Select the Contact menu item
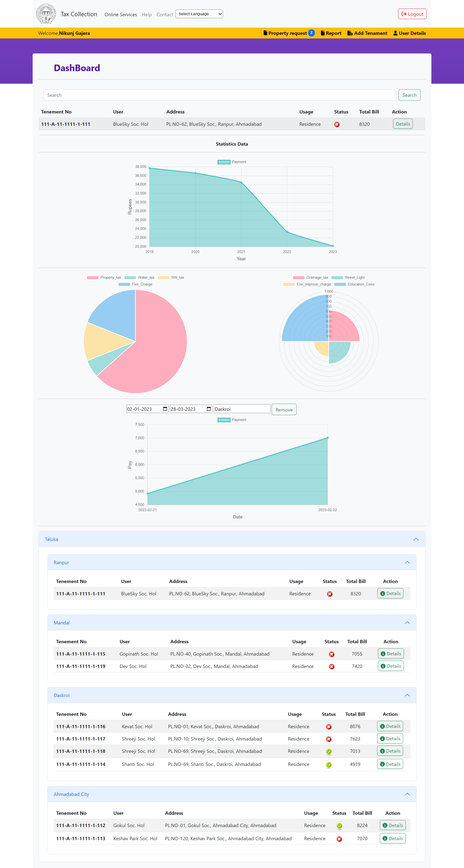 [x=165, y=15]
